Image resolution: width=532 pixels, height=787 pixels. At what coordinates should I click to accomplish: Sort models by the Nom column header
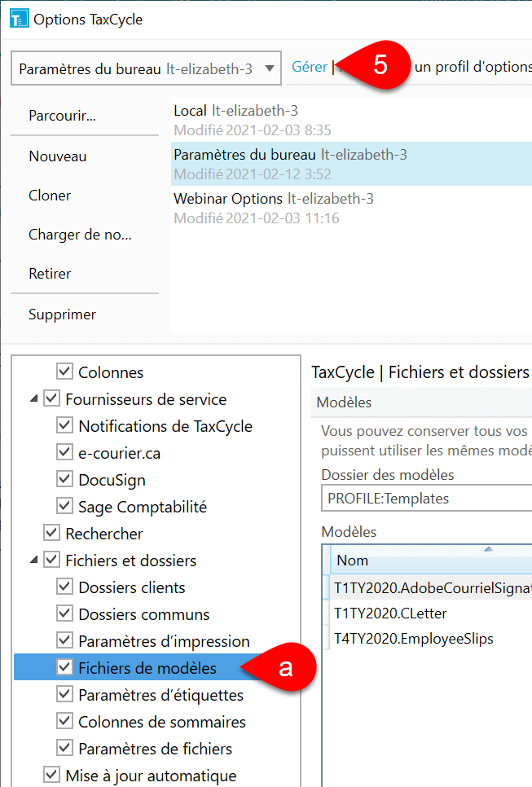[431, 561]
